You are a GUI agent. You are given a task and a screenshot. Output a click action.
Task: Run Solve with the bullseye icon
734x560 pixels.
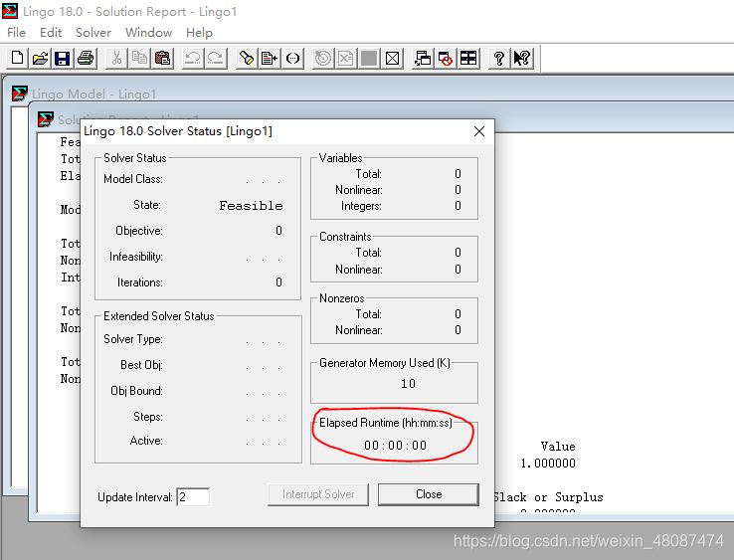pyautogui.click(x=323, y=58)
